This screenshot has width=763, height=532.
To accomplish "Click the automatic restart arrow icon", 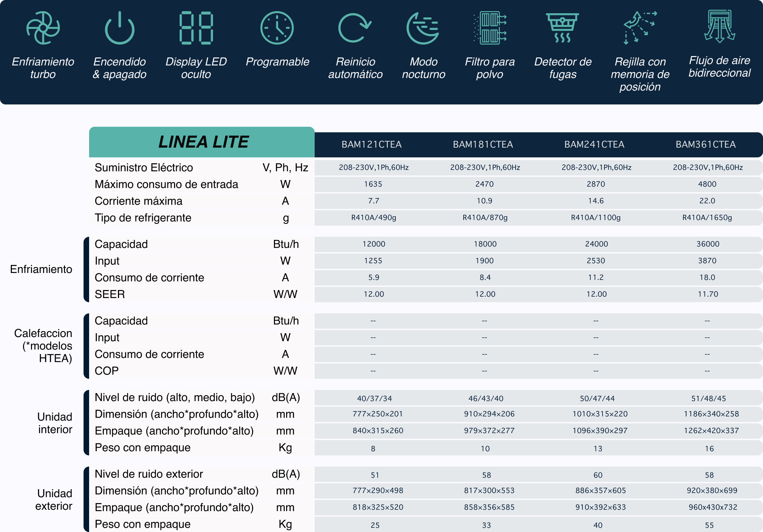I will pos(354,28).
